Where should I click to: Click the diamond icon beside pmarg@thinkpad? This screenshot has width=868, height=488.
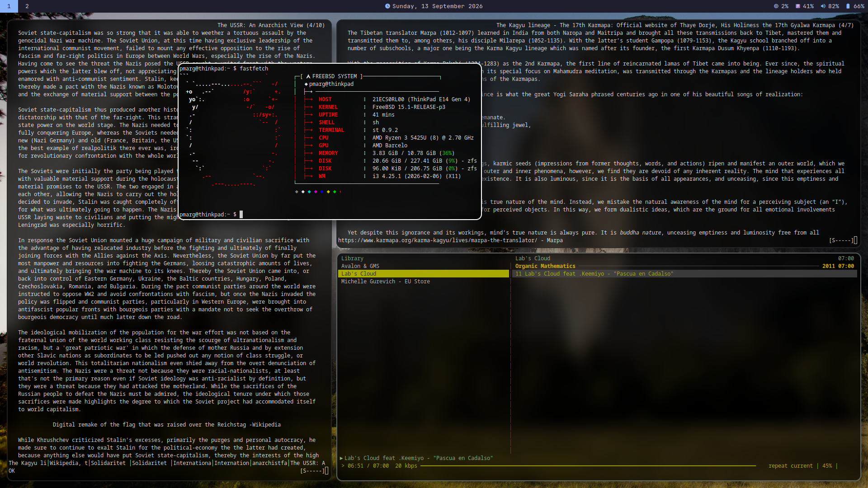[x=306, y=84]
